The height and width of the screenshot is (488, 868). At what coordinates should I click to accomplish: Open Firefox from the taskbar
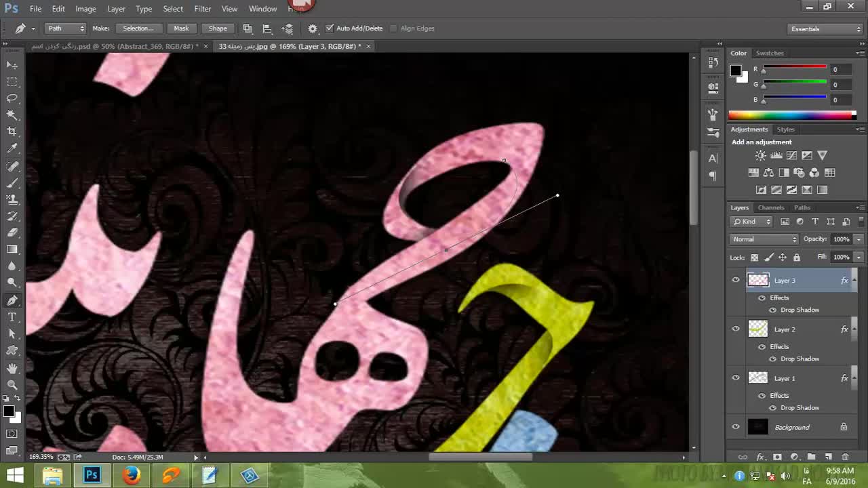coord(131,476)
